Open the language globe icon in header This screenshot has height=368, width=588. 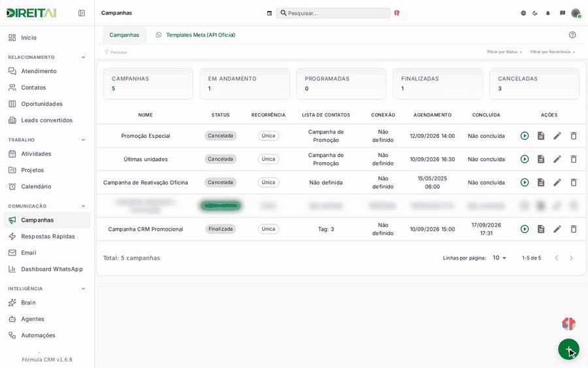tap(523, 13)
